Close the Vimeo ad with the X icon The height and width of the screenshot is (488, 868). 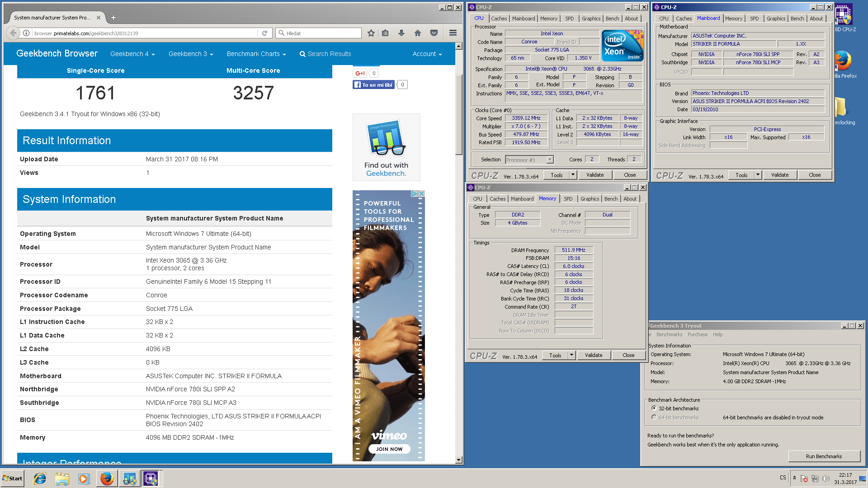click(421, 193)
